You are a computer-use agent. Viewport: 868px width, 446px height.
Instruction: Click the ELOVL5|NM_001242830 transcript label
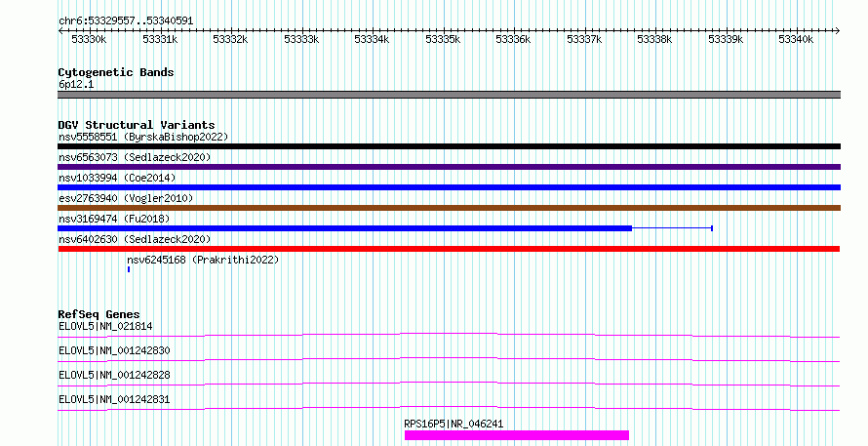tap(114, 350)
